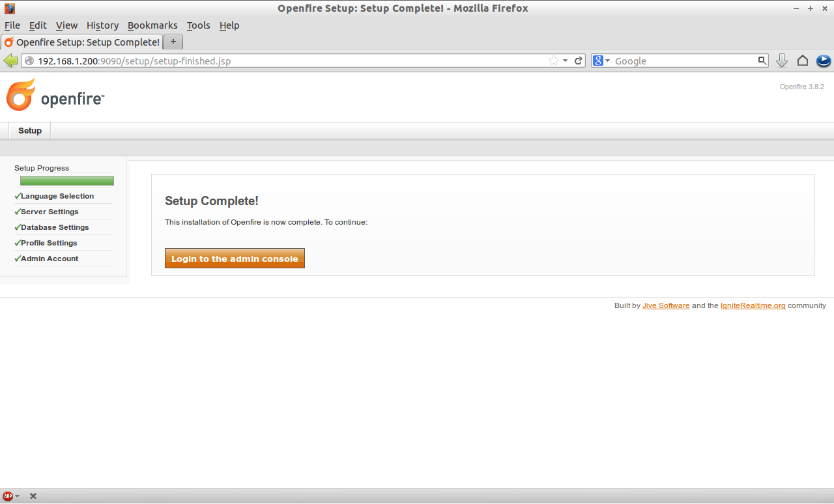Click Language Selection step
Image resolution: width=834 pixels, height=504 pixels.
click(57, 196)
